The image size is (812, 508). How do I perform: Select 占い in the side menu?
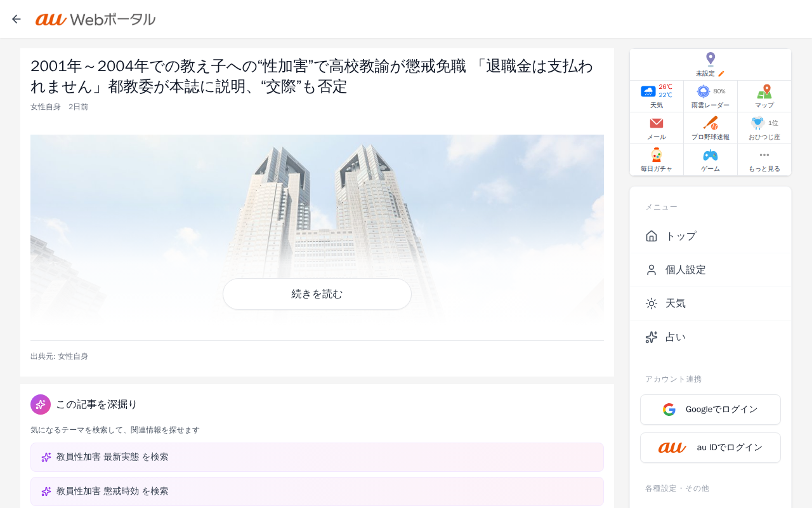point(710,337)
